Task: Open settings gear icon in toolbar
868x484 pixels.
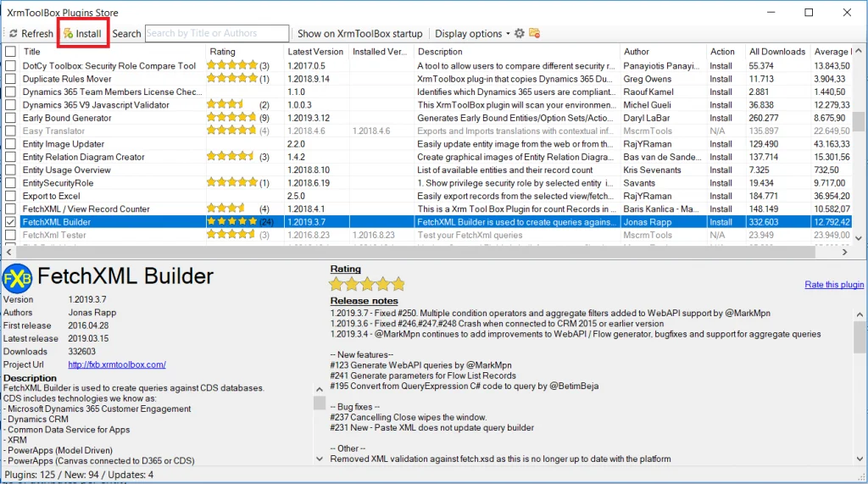Action: pos(520,33)
